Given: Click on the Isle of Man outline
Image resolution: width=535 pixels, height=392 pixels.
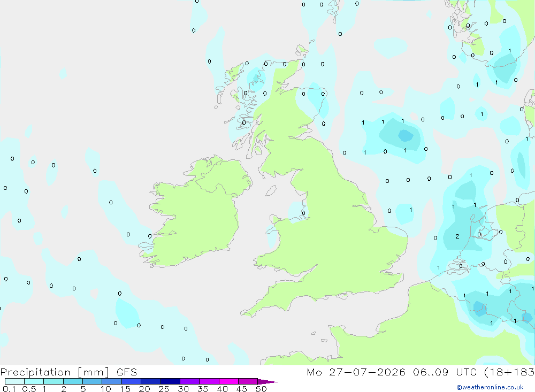Looking at the screenshot, I should click(271, 190).
